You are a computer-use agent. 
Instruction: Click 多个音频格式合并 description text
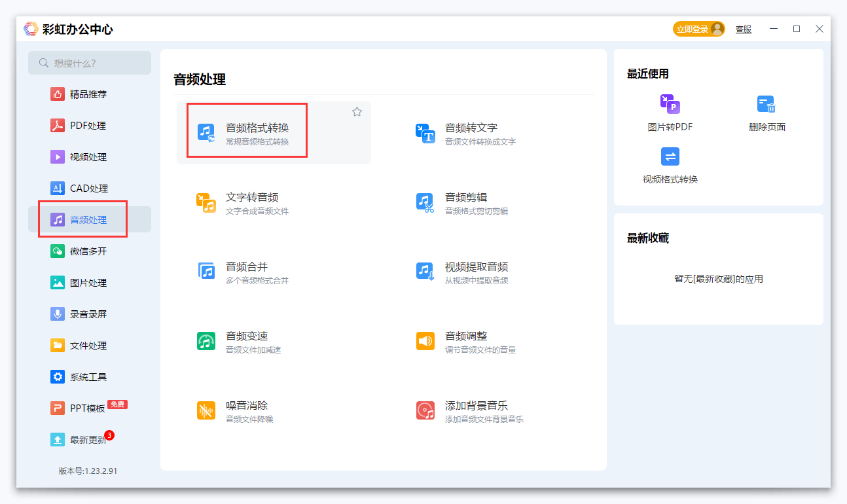pyautogui.click(x=257, y=281)
